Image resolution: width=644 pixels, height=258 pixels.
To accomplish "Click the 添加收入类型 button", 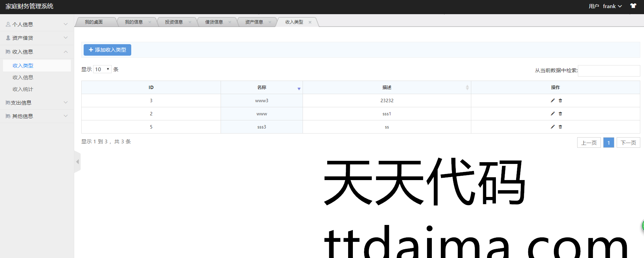I will pyautogui.click(x=107, y=50).
